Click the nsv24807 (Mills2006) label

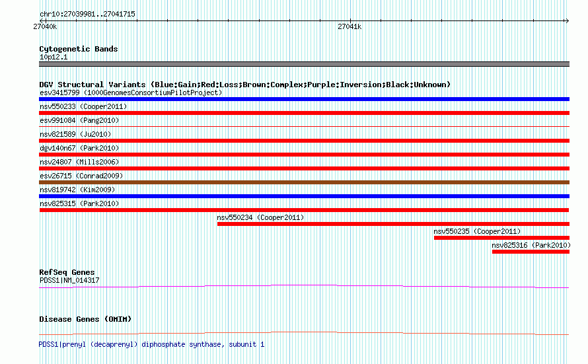pyautogui.click(x=79, y=162)
